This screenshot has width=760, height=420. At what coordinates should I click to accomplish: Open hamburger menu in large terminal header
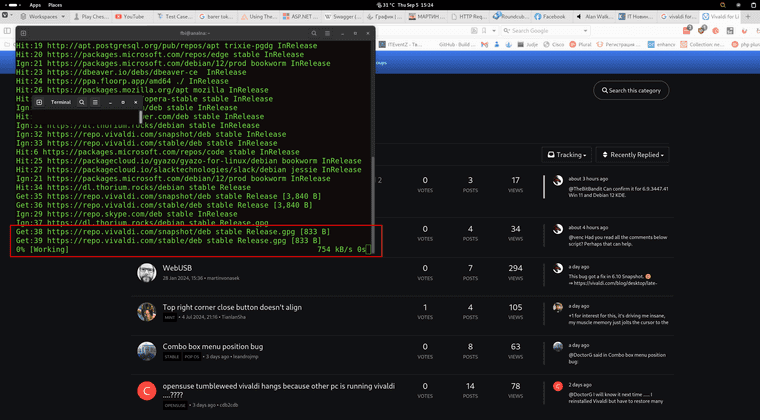click(x=328, y=33)
